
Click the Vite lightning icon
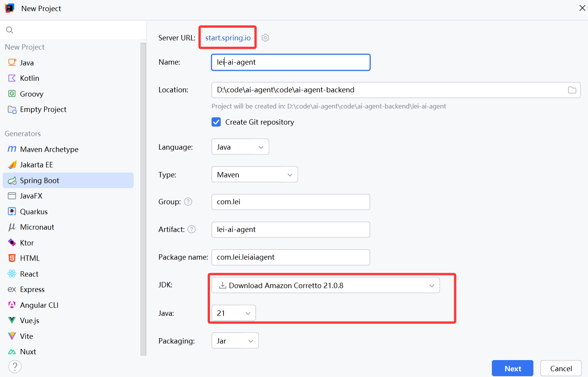12,336
